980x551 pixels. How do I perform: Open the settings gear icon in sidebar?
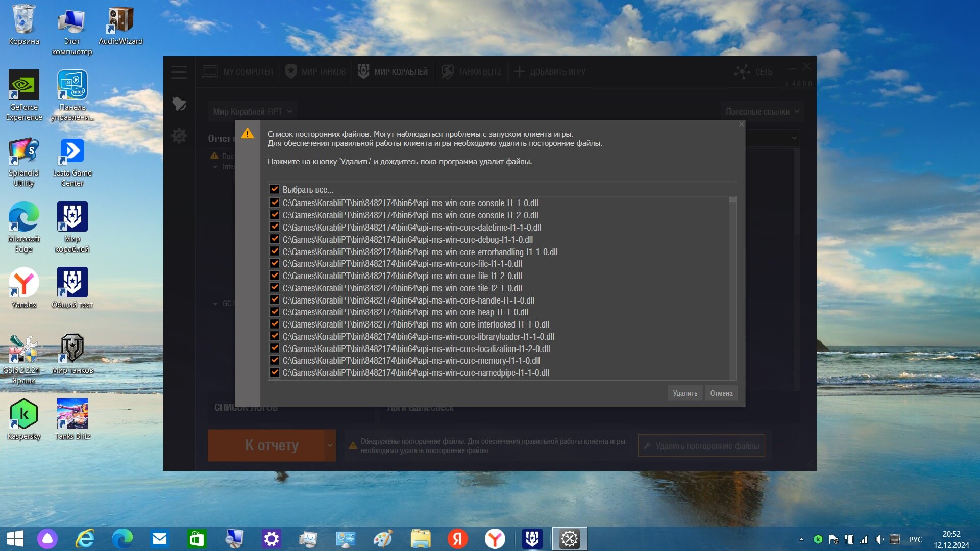click(179, 136)
